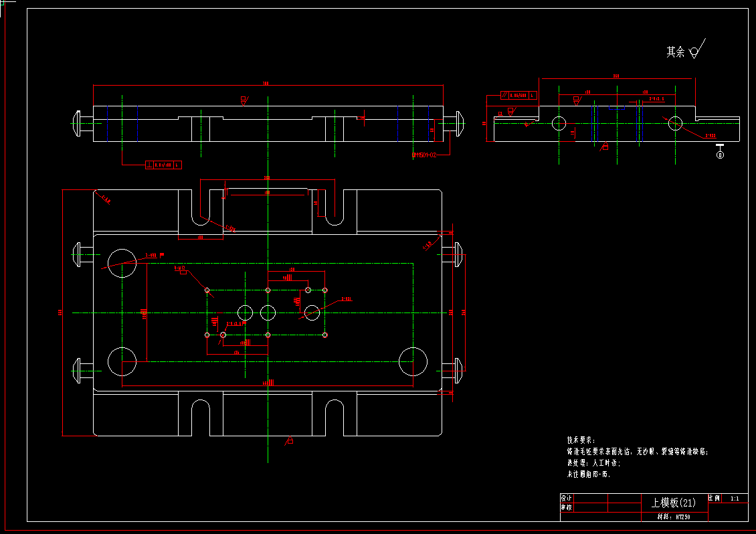Select the 其余 text at top right
Screen dimensions: 756x534
tap(676, 52)
